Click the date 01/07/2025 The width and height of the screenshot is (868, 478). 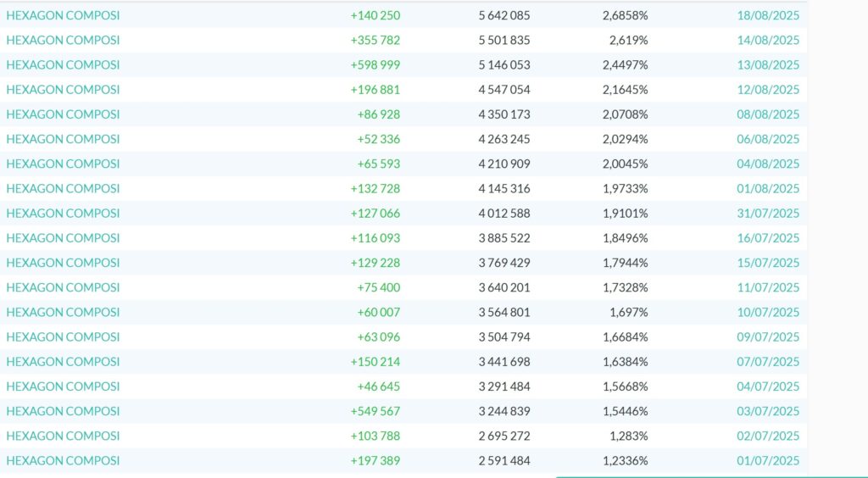[x=768, y=460]
